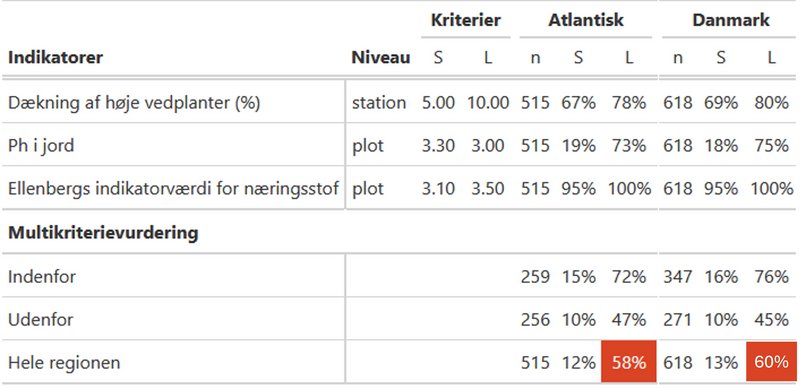The image size is (800, 389).
Task: Click the Ph i jord row label
Action: (41, 146)
